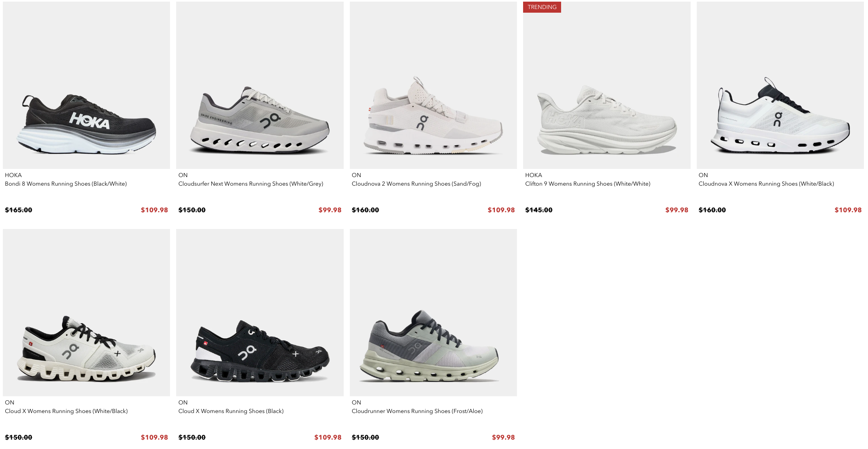868x449 pixels.
Task: Open Cloudsurfer Next Womens Running Shoes title
Action: [251, 184]
